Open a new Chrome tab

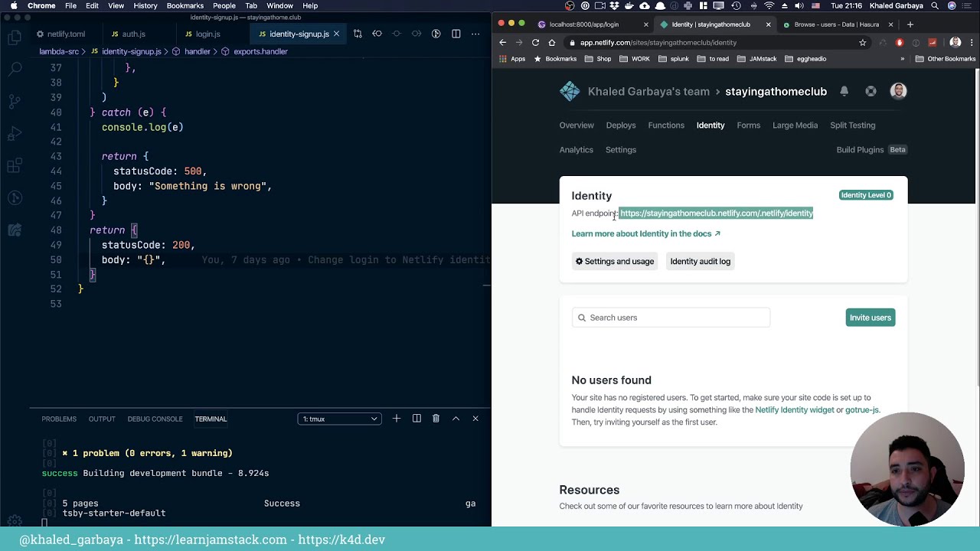910,24
